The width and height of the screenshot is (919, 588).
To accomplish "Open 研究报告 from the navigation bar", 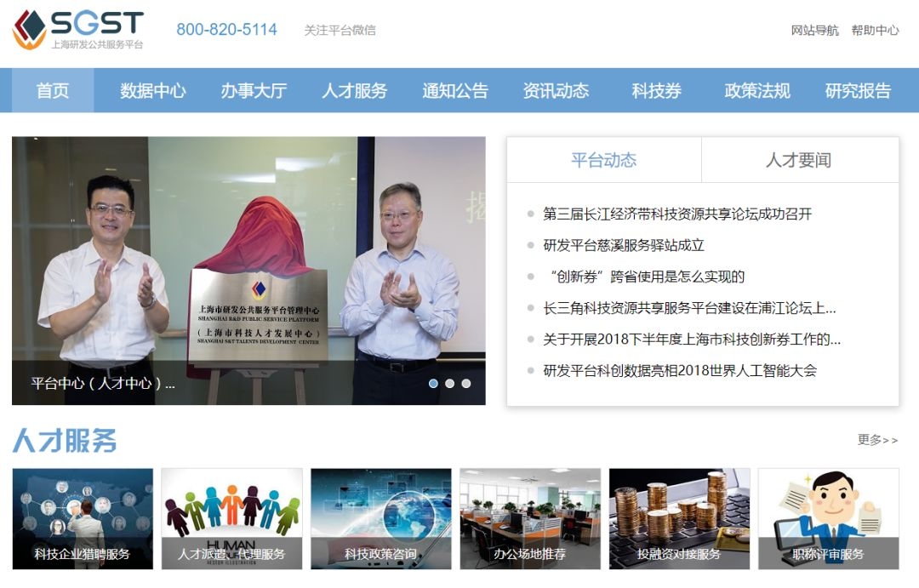I will click(x=858, y=90).
